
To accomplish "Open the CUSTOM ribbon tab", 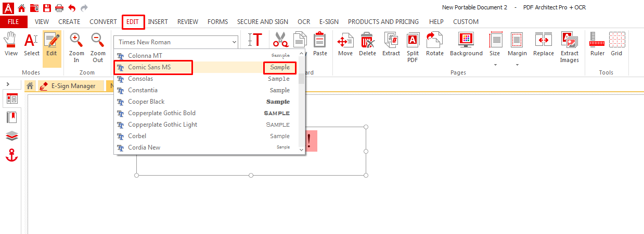I will pos(466,22).
